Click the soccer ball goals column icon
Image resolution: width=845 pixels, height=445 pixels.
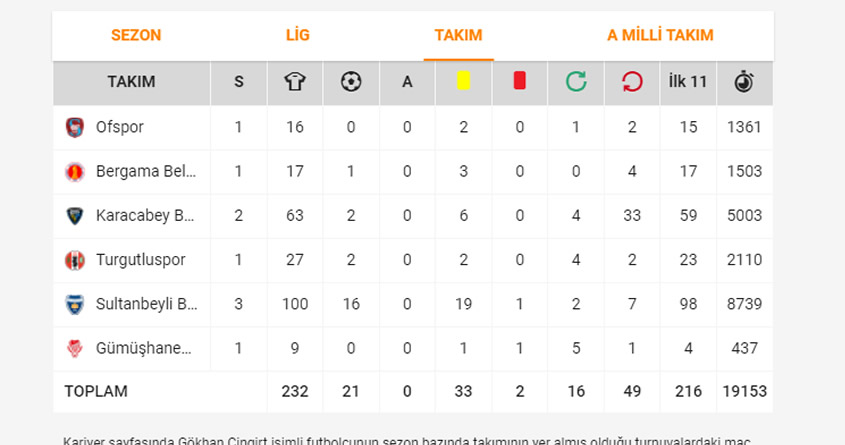351,82
